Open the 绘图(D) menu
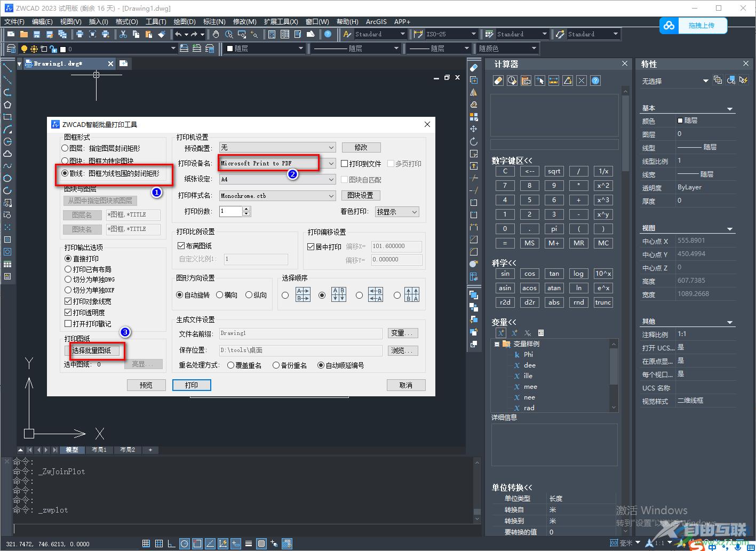Image resolution: width=756 pixels, height=551 pixels. pyautogui.click(x=185, y=22)
